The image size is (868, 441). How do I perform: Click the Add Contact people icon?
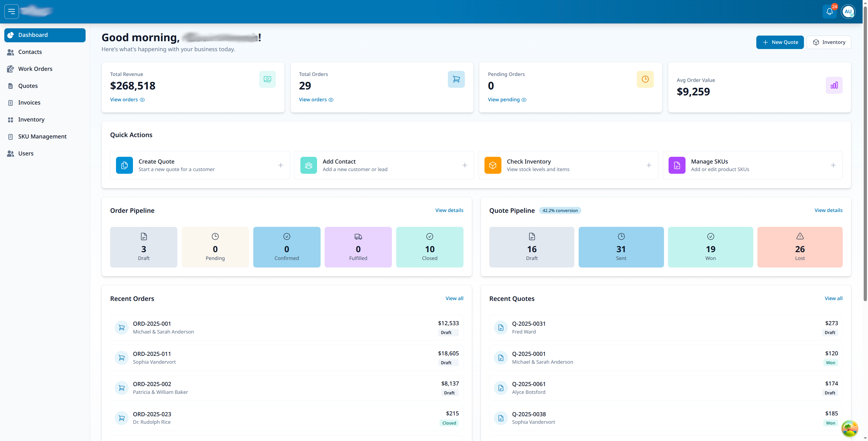(x=308, y=165)
